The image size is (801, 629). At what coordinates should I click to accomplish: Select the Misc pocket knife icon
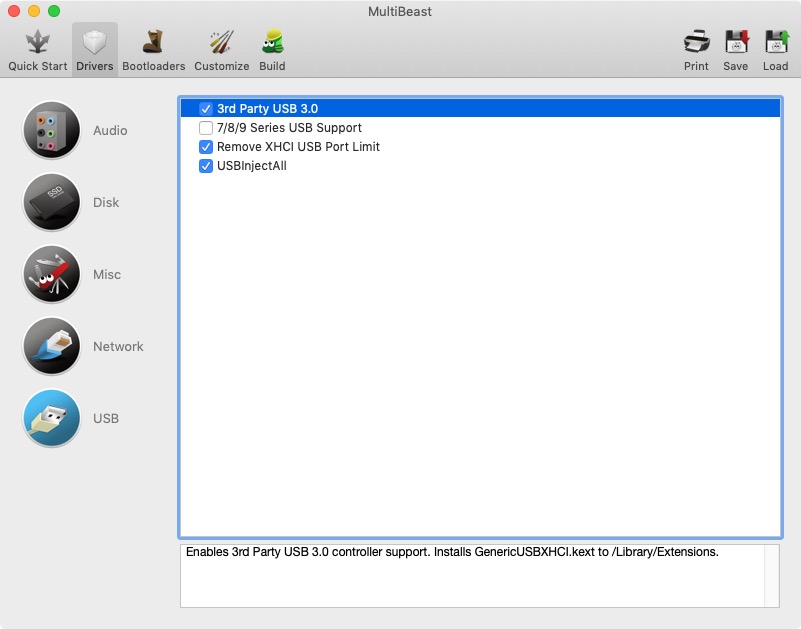tap(52, 274)
